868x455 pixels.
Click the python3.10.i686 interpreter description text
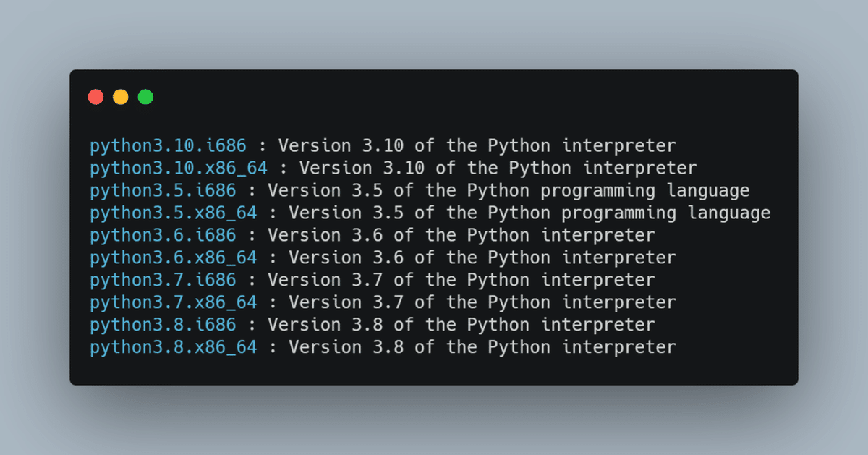(x=477, y=146)
